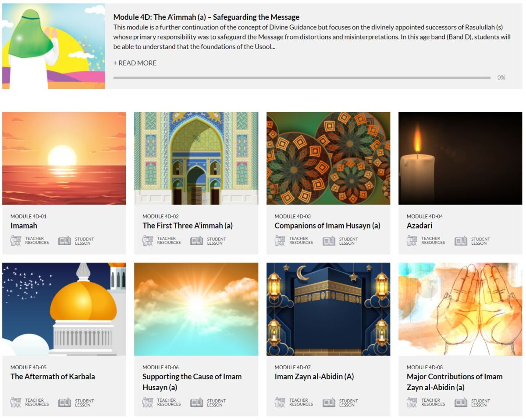Select Student Lesson icon for Azadari
Image resolution: width=526 pixels, height=420 pixels.
click(x=461, y=241)
